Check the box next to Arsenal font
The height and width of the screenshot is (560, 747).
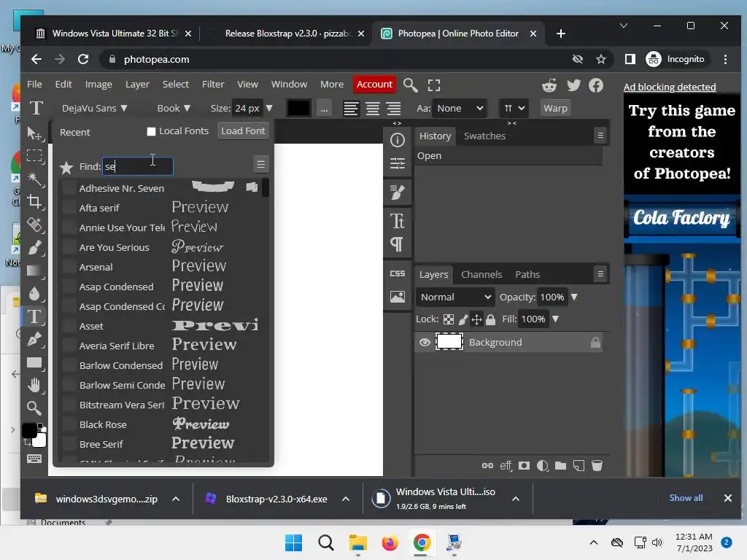69,267
